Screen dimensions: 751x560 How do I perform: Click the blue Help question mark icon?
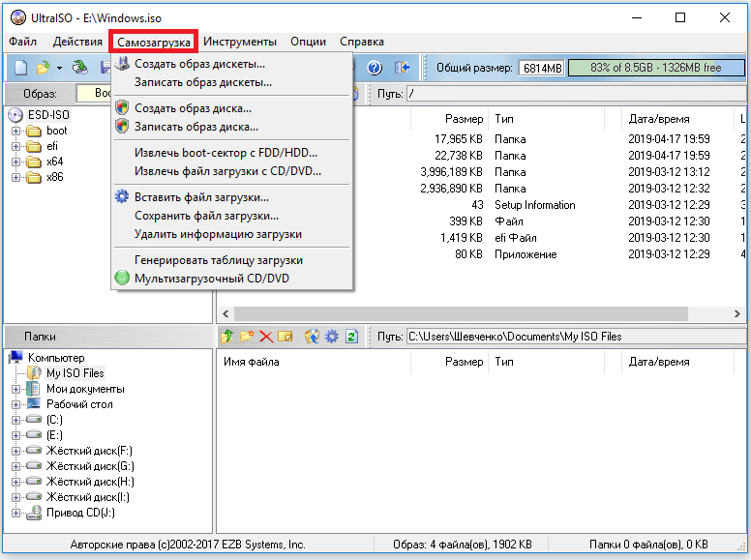375,68
